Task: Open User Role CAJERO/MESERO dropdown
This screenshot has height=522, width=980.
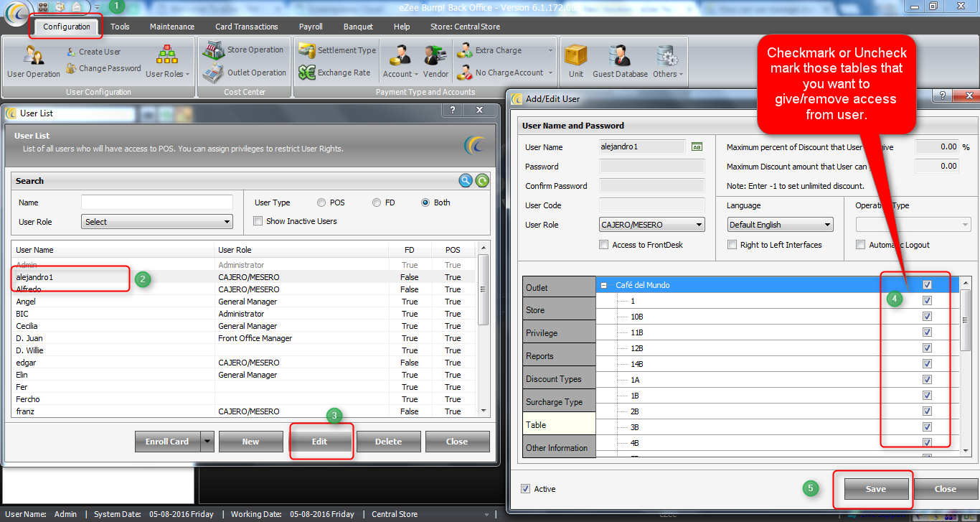Action: [x=652, y=225]
